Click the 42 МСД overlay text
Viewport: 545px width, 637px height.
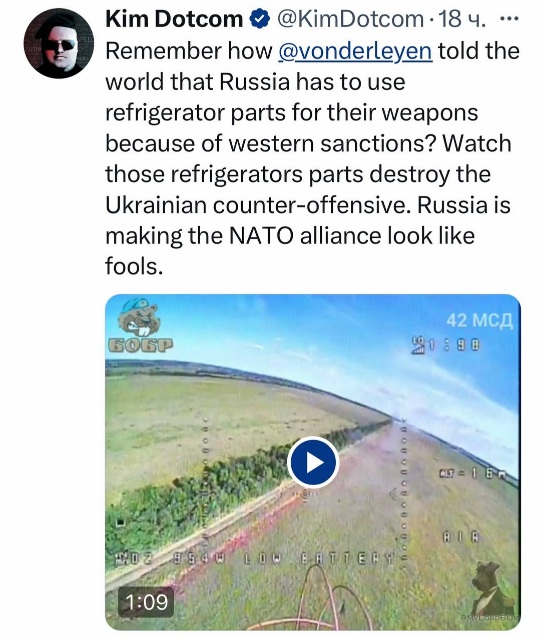click(480, 321)
